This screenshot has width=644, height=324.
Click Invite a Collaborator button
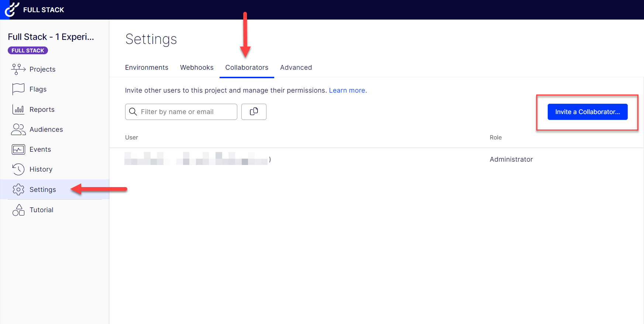588,112
